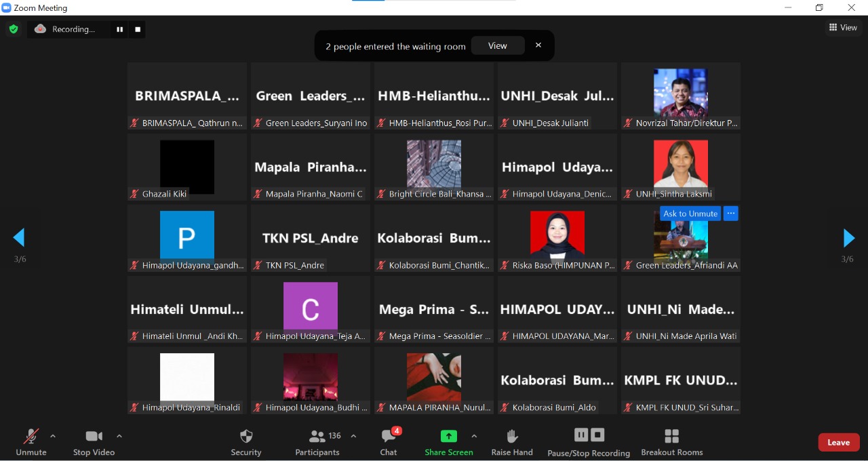Open the Participants panel
The height and width of the screenshot is (461, 868).
(317, 442)
